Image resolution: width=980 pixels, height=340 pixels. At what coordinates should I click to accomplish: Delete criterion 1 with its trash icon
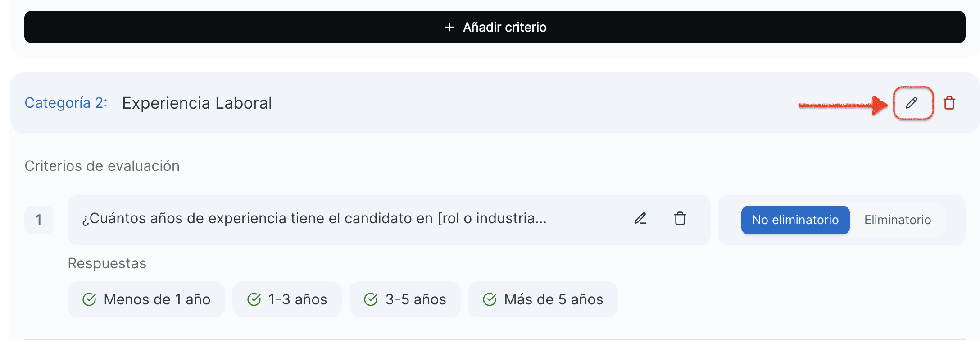[x=680, y=219]
